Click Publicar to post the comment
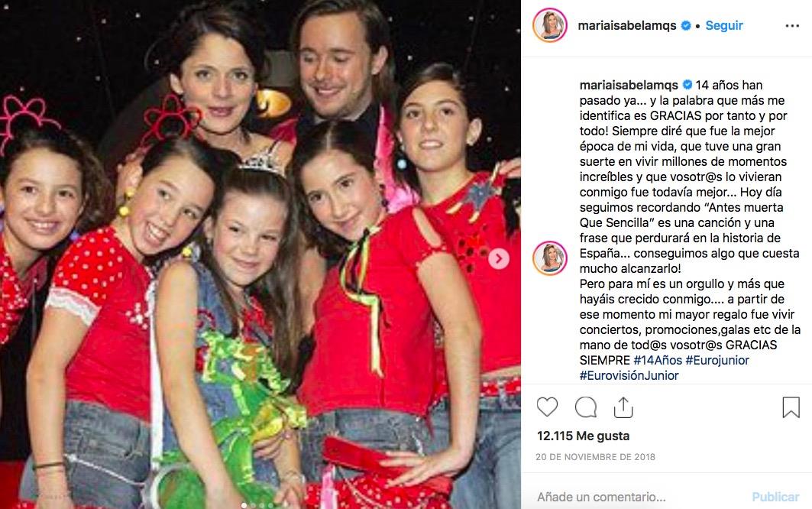This screenshot has height=509, width=812. coord(775,497)
